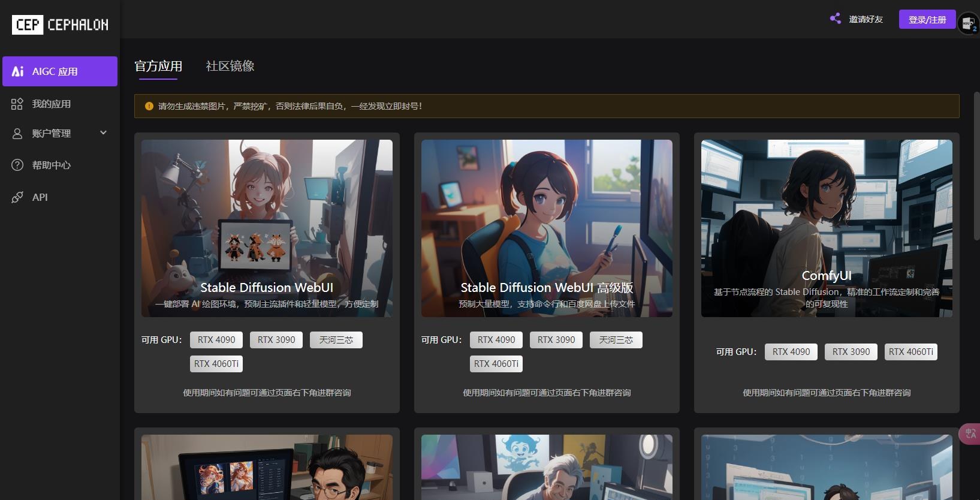980x500 pixels.
Task: Open the user avatar in the top corner
Action: [968, 23]
